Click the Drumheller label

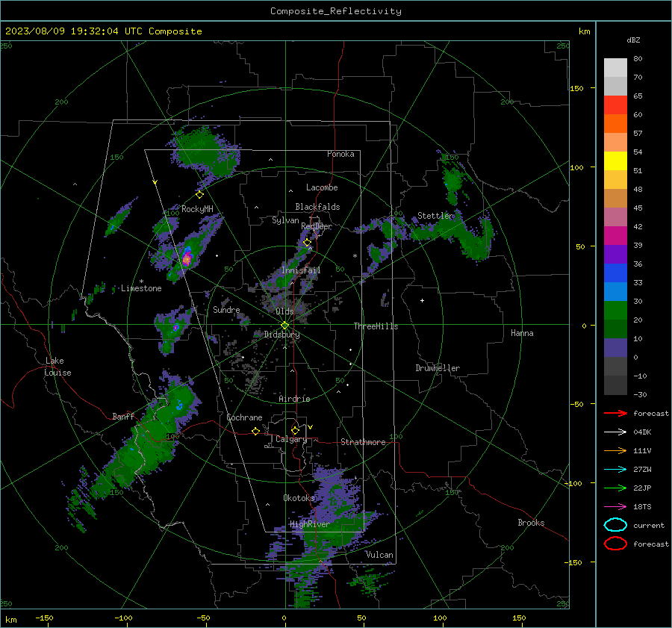click(x=437, y=368)
